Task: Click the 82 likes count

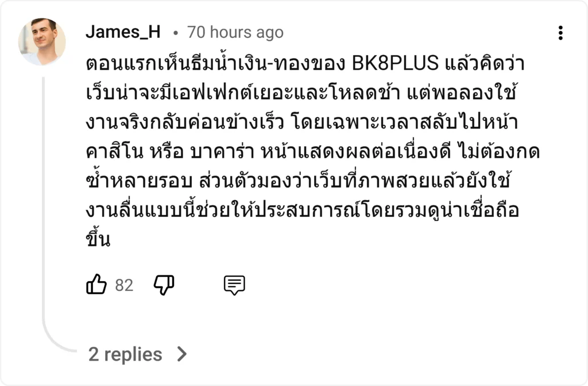Action: [x=124, y=285]
